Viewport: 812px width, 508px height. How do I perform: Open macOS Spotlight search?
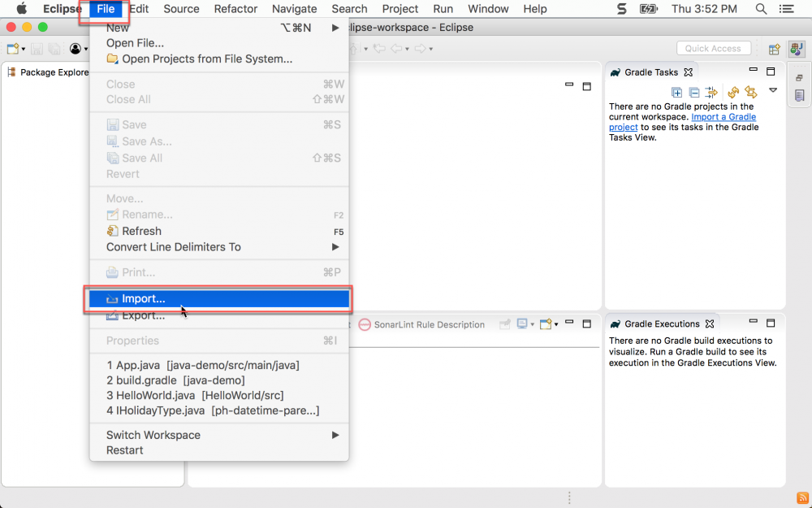point(761,9)
